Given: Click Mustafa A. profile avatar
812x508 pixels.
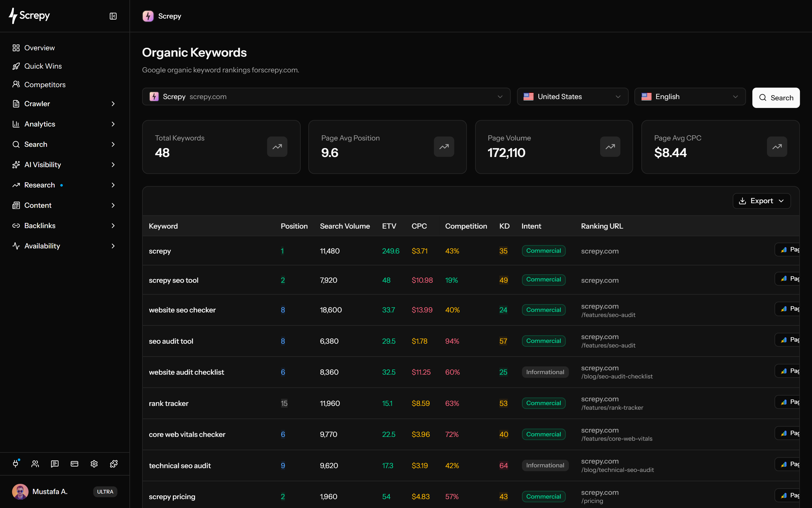Looking at the screenshot, I should pyautogui.click(x=20, y=491).
